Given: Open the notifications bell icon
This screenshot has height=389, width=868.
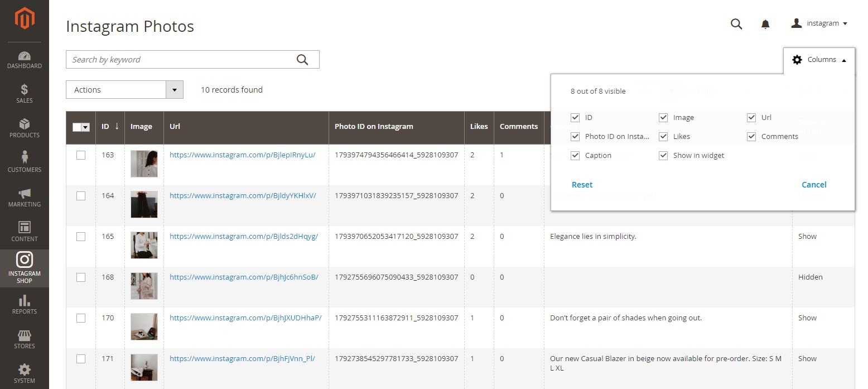Looking at the screenshot, I should [x=765, y=24].
